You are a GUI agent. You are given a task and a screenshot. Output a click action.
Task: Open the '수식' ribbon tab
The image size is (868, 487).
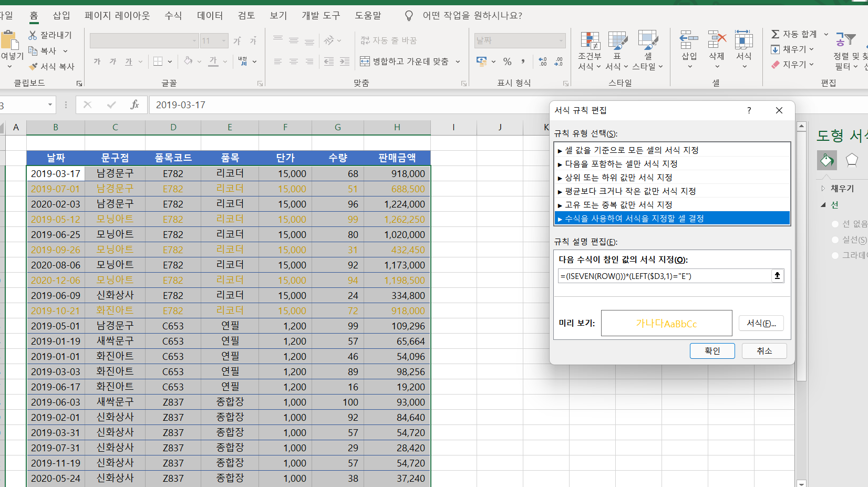pyautogui.click(x=173, y=16)
